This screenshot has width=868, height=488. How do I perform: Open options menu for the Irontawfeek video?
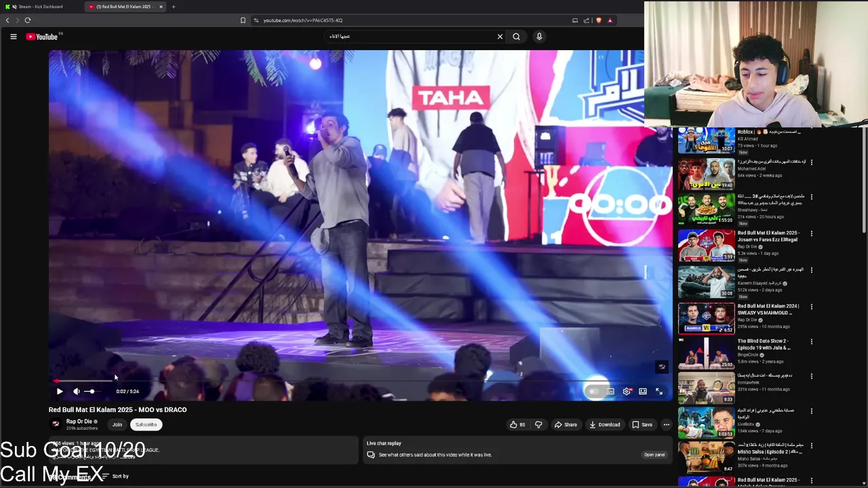[812, 376]
